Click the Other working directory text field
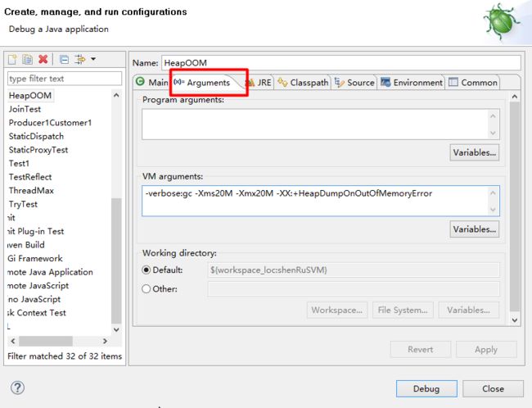The height and width of the screenshot is (408, 532). pos(354,288)
